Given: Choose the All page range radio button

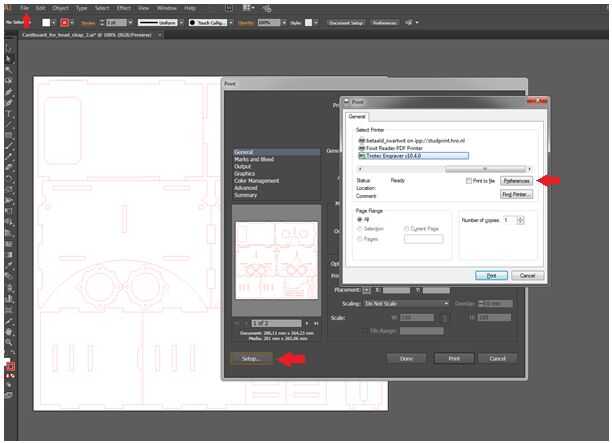Looking at the screenshot, I should [359, 220].
